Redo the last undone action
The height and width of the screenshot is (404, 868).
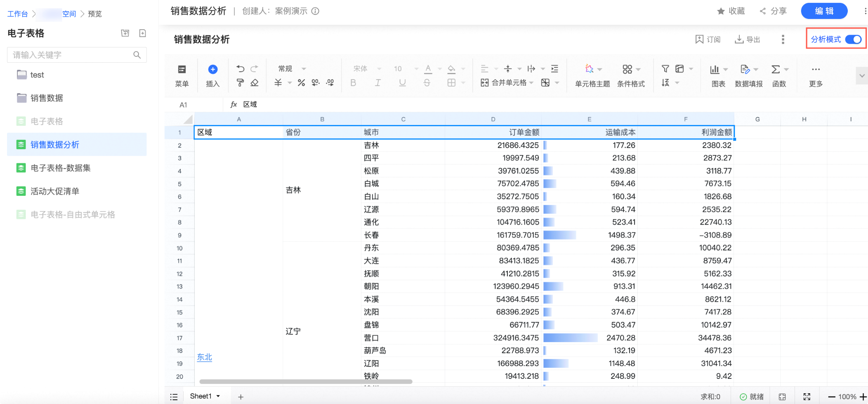254,68
